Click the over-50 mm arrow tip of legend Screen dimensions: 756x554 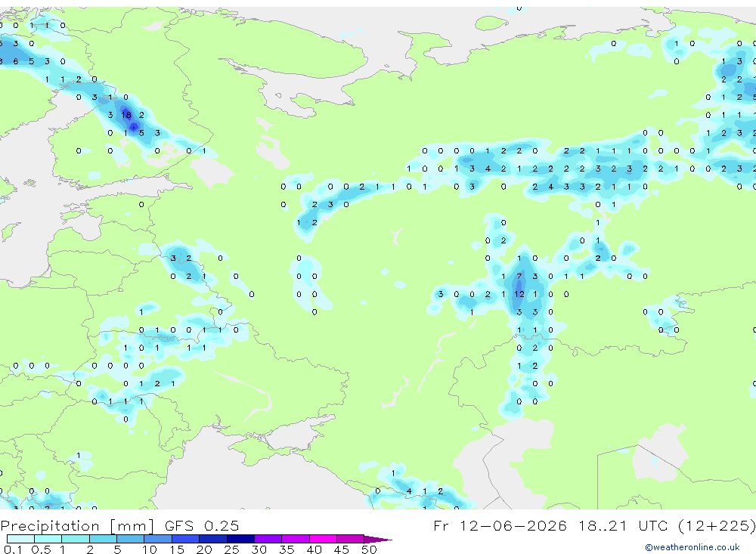click(x=377, y=539)
